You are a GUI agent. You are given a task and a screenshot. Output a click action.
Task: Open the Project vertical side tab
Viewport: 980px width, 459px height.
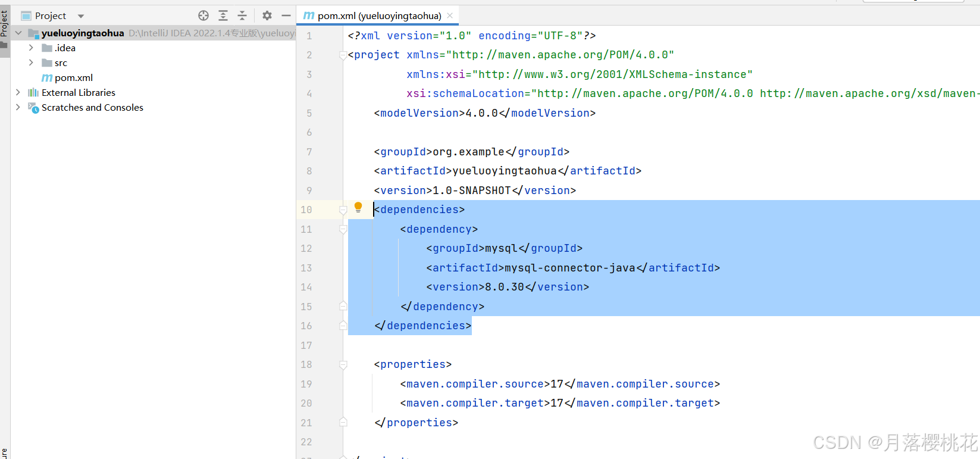(x=4, y=24)
